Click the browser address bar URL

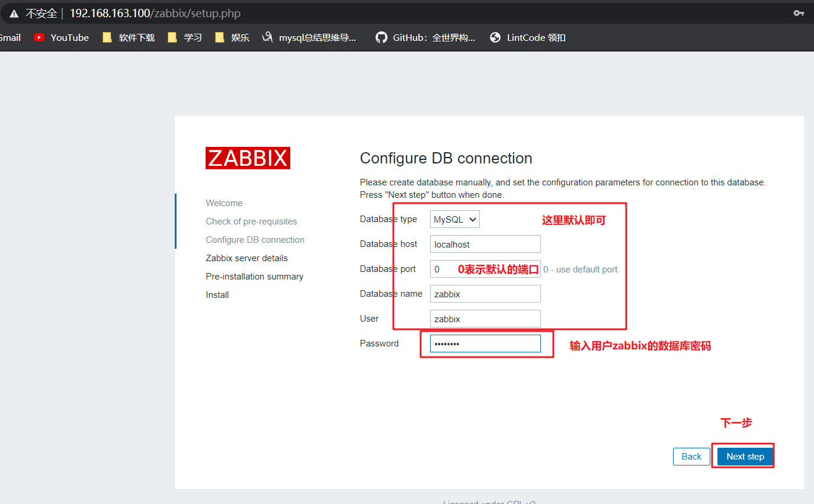click(x=154, y=12)
